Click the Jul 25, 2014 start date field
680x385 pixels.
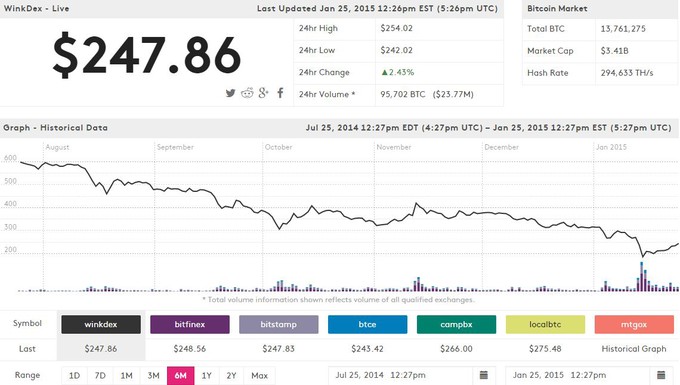tap(400, 375)
